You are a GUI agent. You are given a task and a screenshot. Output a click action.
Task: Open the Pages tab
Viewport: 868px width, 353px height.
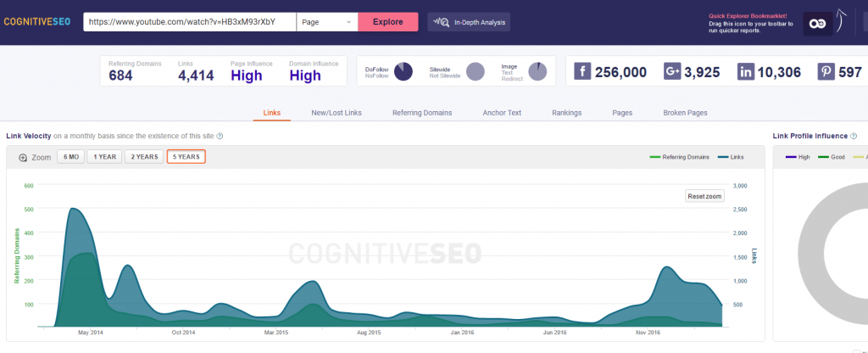(622, 113)
